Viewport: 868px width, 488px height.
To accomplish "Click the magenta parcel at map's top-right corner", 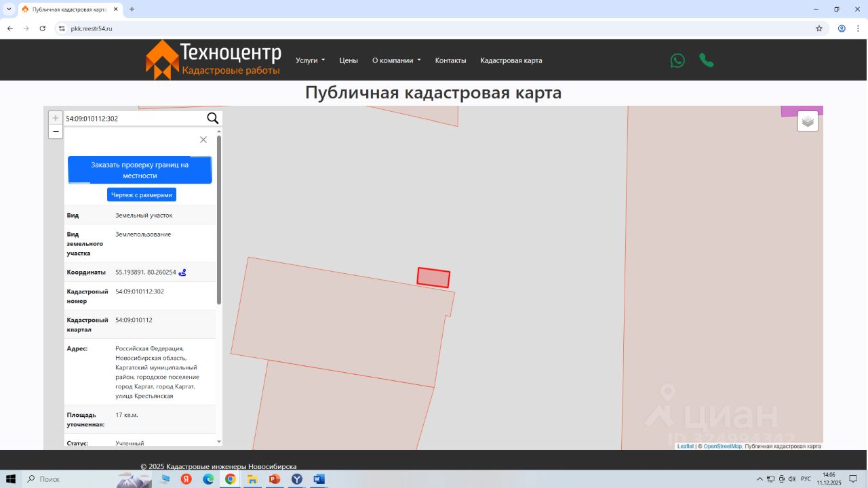I will [x=802, y=111].
